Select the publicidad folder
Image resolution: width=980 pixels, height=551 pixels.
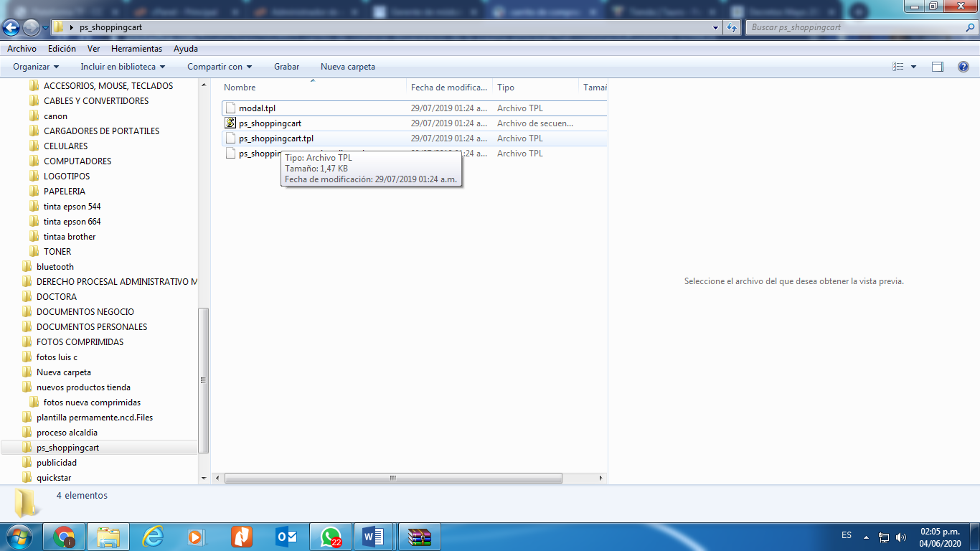pyautogui.click(x=57, y=463)
